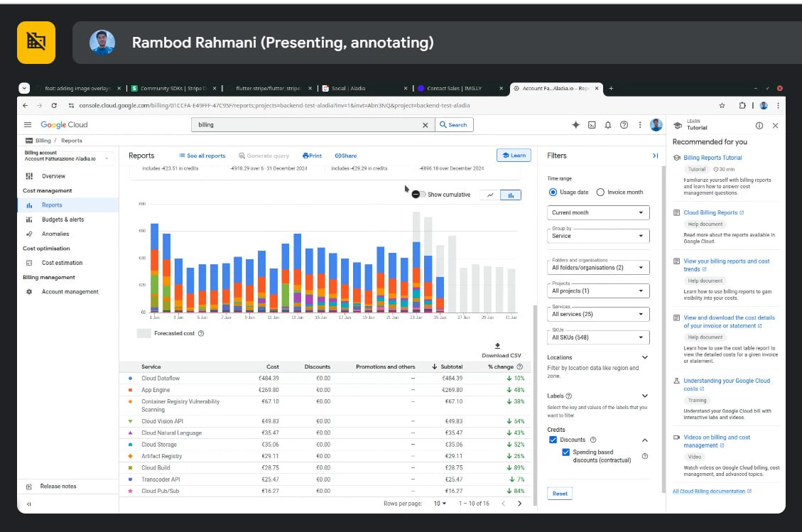Open the Current month time range dropdown
The height and width of the screenshot is (532, 802).
[x=598, y=213]
